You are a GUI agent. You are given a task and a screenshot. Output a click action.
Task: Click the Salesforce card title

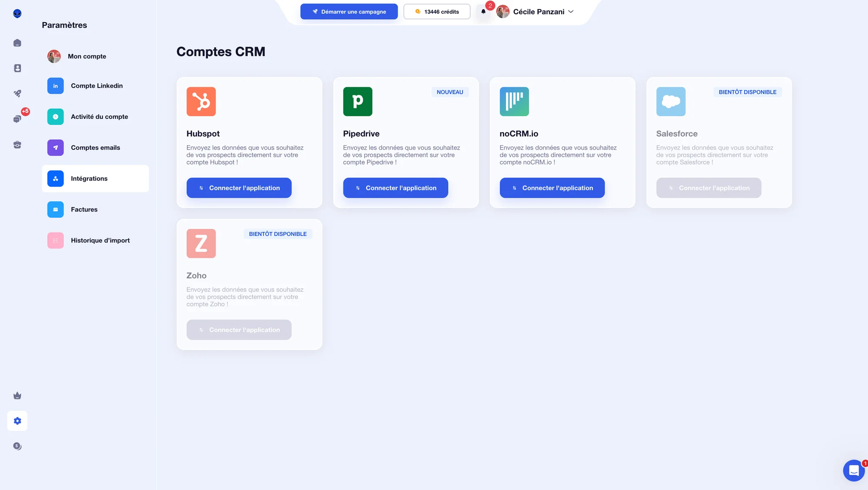coord(677,134)
